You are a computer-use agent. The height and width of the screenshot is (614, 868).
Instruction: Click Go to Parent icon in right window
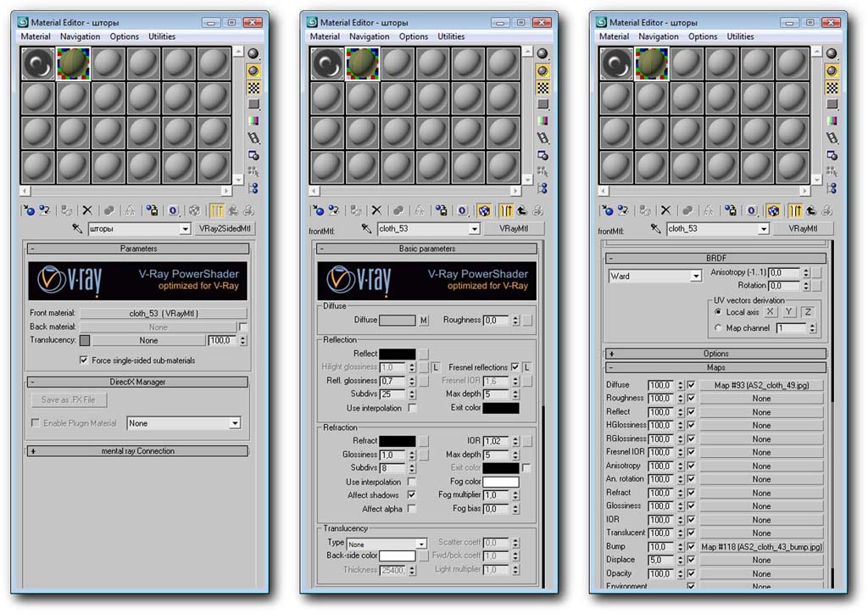810,210
